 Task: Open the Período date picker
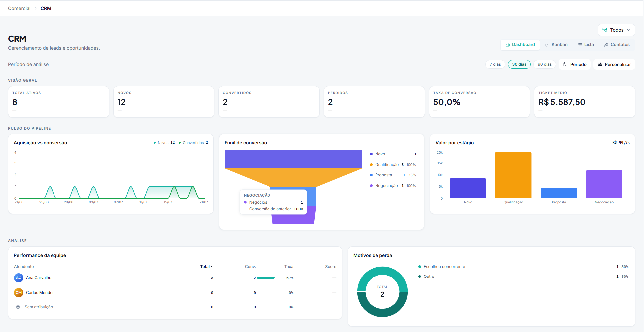click(575, 64)
